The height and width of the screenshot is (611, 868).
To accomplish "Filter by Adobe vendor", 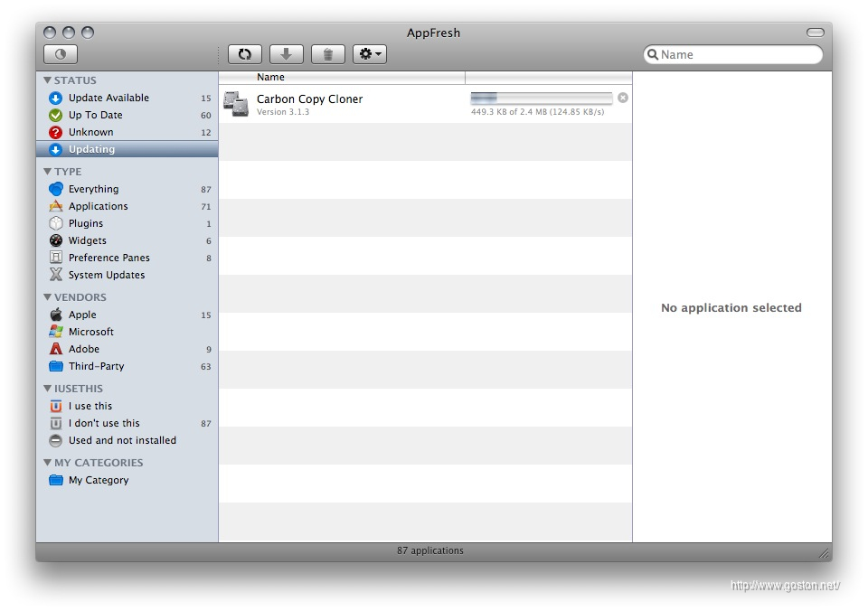I will 83,349.
